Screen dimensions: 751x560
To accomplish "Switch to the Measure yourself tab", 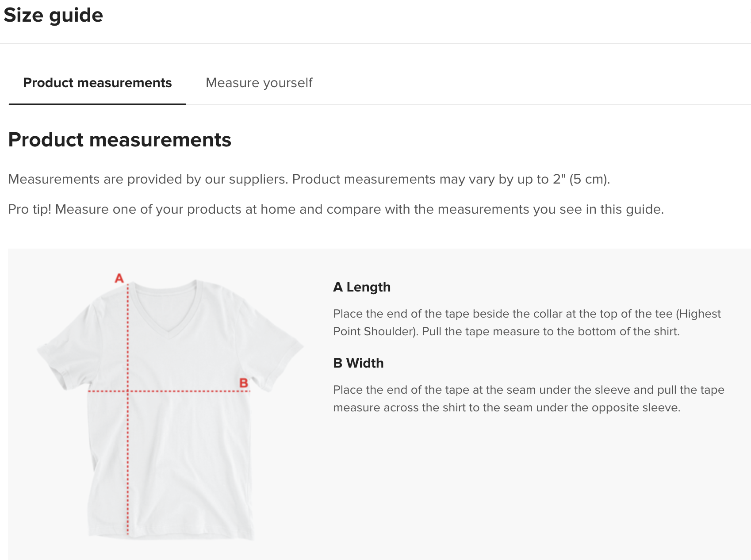I will click(259, 83).
